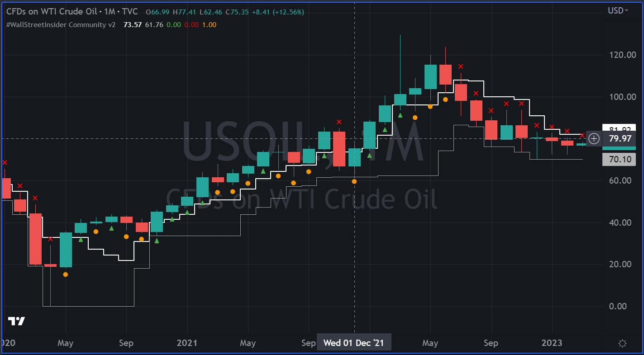This screenshot has width=644, height=355.
Task: Click the gray 70.10 price label
Action: [619, 159]
